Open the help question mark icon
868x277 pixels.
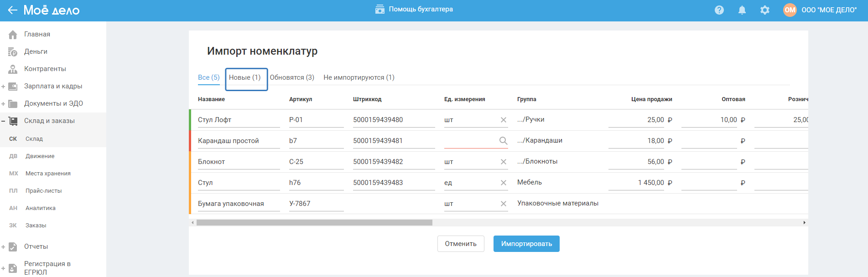click(x=719, y=10)
